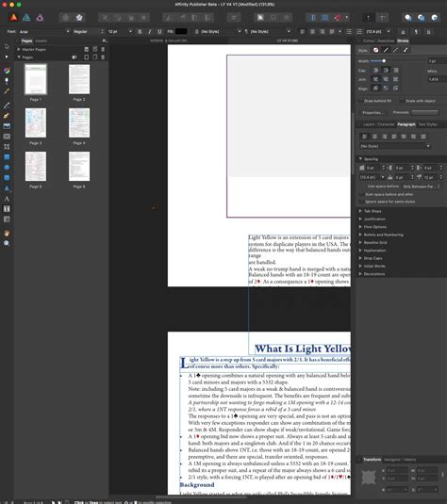Image resolution: width=447 pixels, height=504 pixels.
Task: Open the History tab
Action: 409,460
